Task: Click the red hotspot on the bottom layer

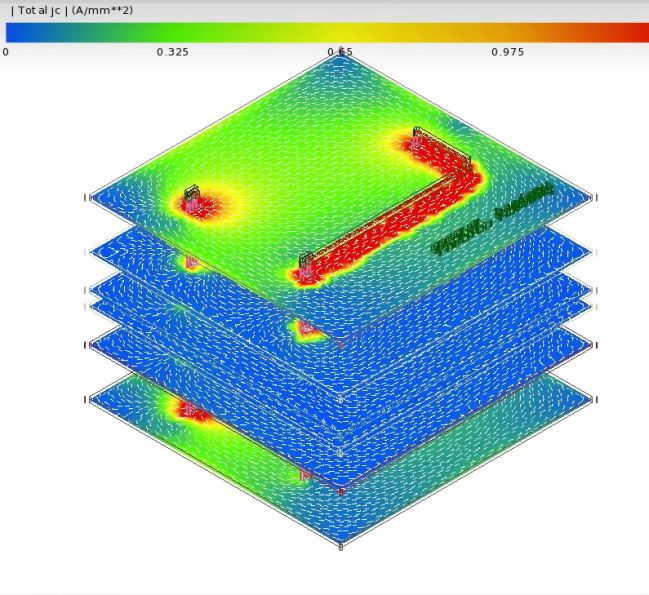Action: pos(191,410)
